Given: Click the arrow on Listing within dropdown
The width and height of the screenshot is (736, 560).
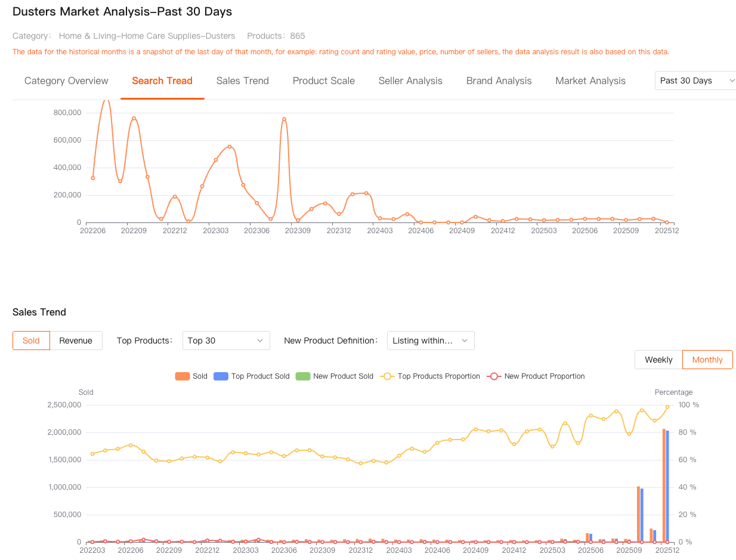Looking at the screenshot, I should click(x=465, y=341).
